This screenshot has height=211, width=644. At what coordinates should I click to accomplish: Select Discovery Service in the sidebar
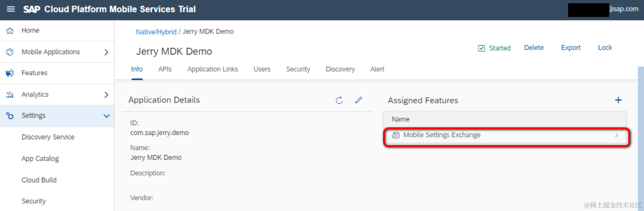[x=48, y=137]
